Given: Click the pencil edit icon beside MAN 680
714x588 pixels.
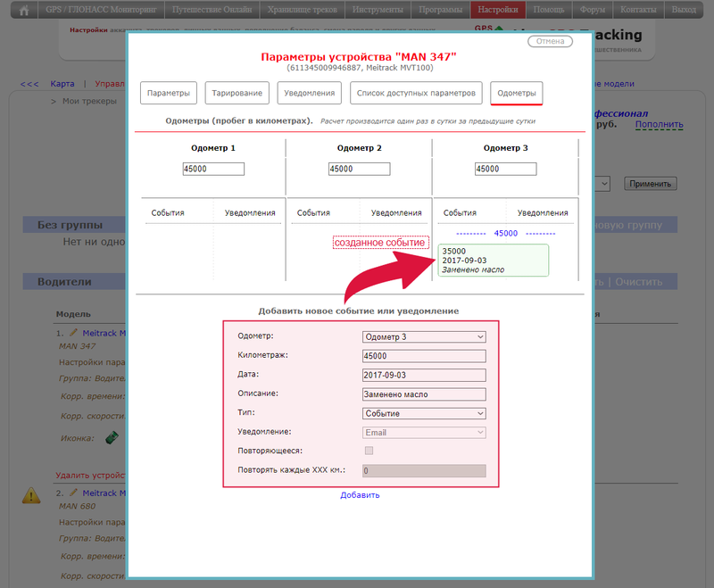Looking at the screenshot, I should click(x=73, y=493).
